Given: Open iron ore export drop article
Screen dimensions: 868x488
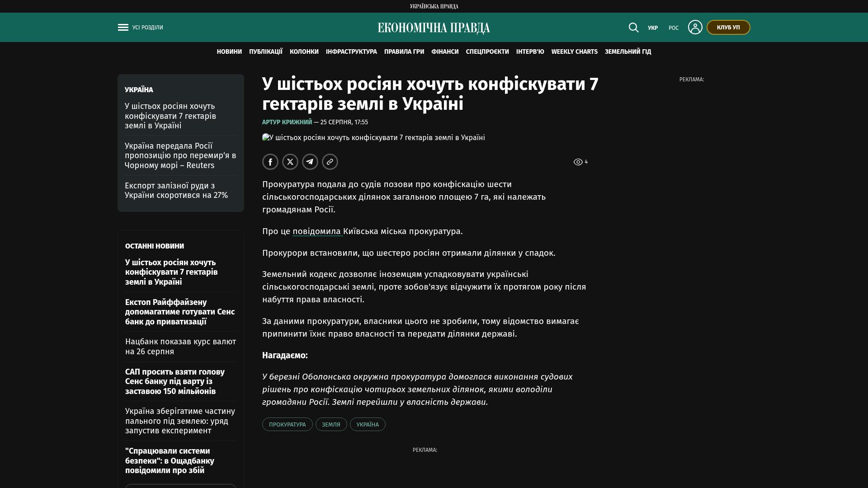Looking at the screenshot, I should pos(176,190).
